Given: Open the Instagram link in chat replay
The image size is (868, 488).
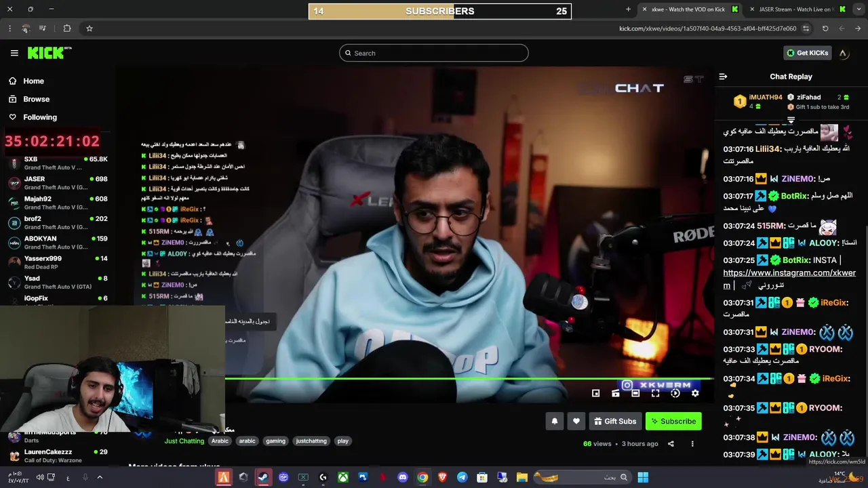Looking at the screenshot, I should click(x=789, y=279).
